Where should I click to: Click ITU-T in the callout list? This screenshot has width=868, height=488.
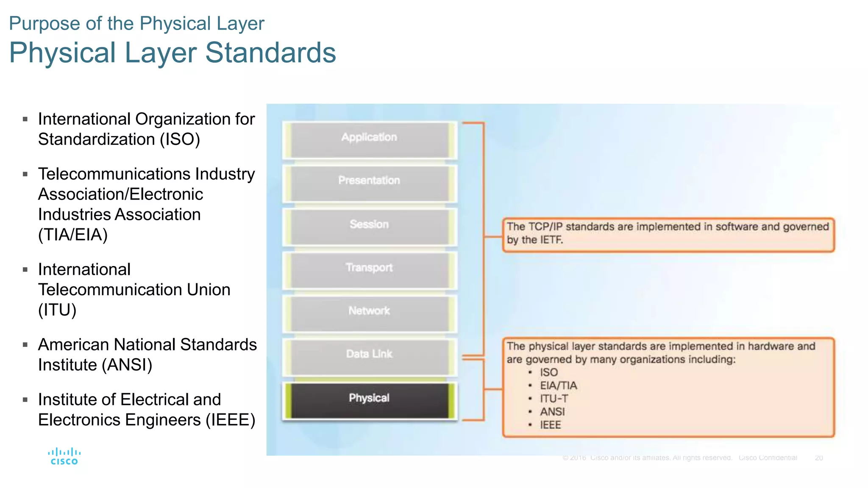554,399
